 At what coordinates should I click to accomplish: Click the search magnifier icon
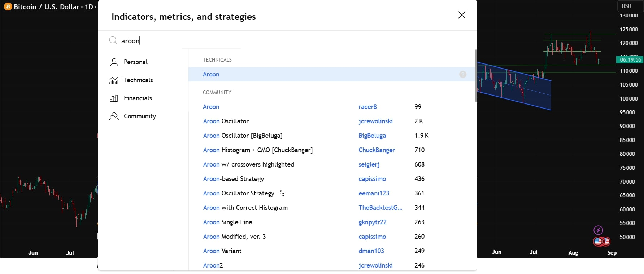click(113, 40)
